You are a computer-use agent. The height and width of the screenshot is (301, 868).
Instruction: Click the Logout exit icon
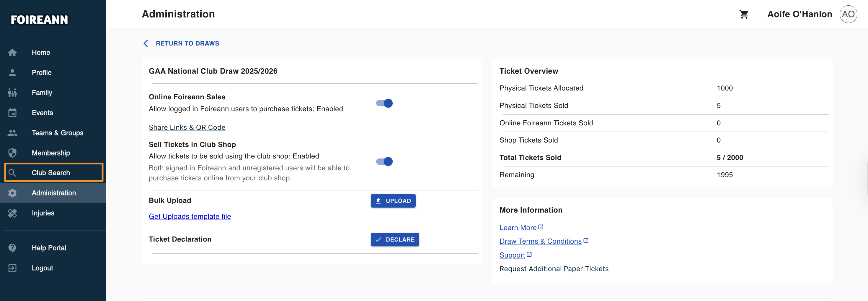click(x=12, y=268)
